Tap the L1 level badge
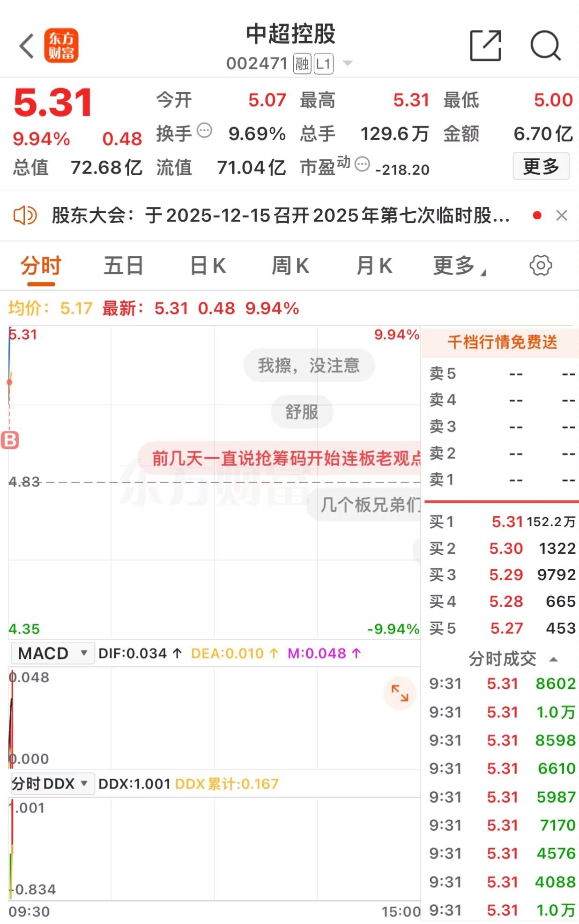 point(324,64)
